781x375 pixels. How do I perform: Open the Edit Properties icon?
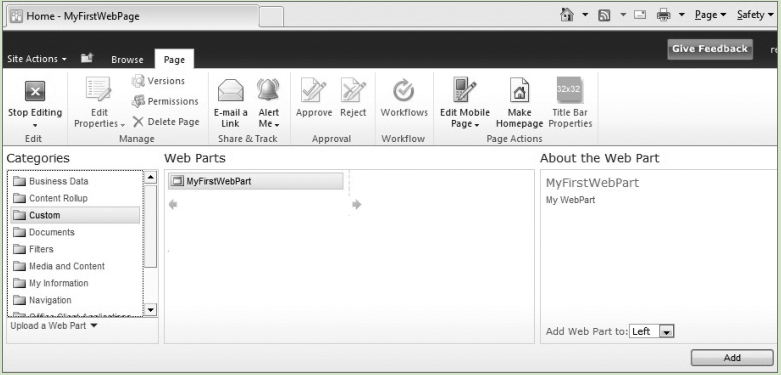pyautogui.click(x=98, y=89)
